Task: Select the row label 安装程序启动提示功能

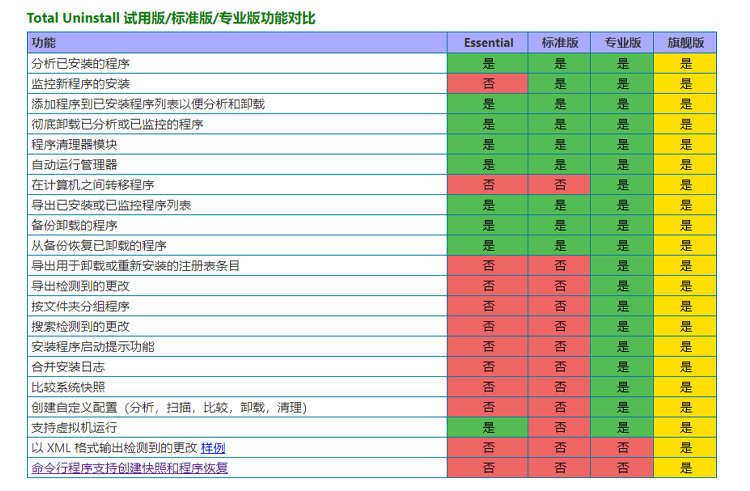Action: tap(93, 346)
